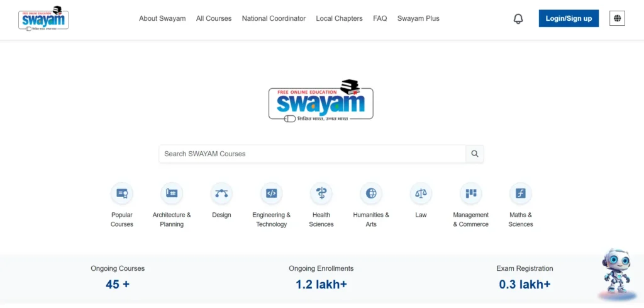Open National Coordinator page
This screenshot has height=308, width=644.
(x=274, y=18)
